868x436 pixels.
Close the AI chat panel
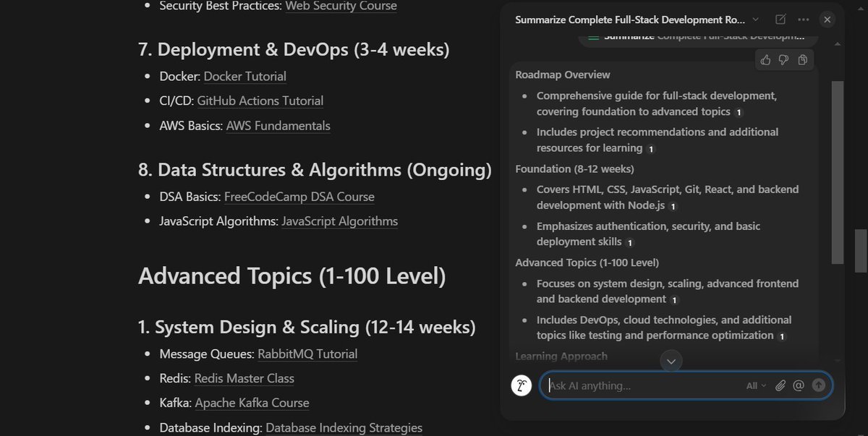827,20
